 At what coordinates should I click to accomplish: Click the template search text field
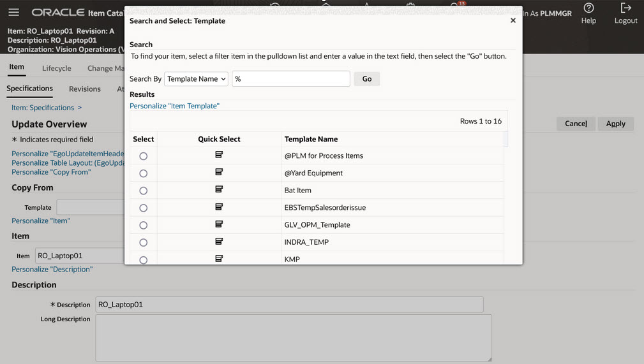[x=291, y=79]
